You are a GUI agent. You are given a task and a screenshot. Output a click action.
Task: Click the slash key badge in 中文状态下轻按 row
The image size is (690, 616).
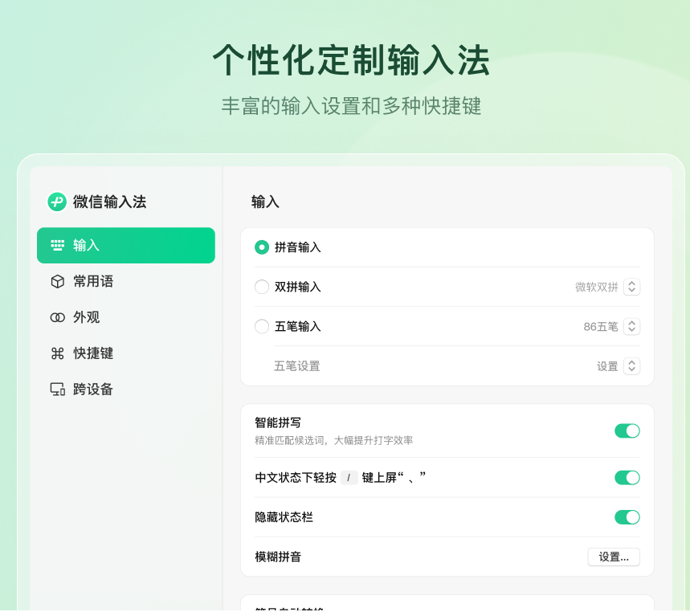(x=349, y=477)
